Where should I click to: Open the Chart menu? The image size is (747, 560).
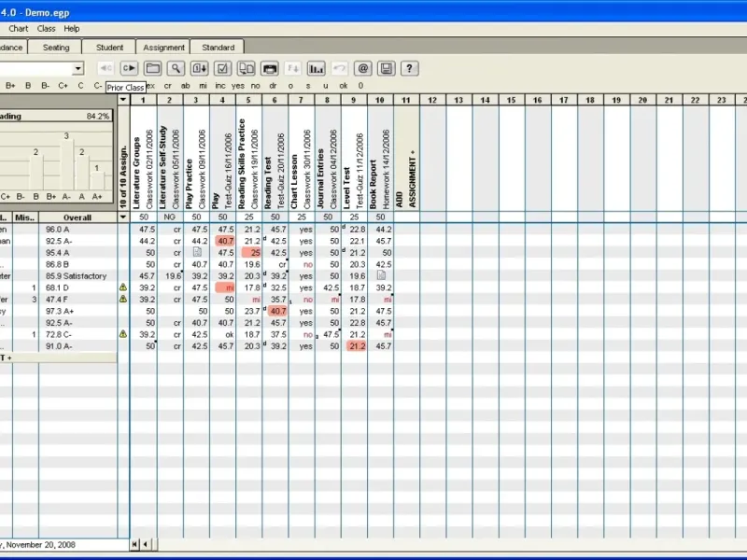coord(18,29)
